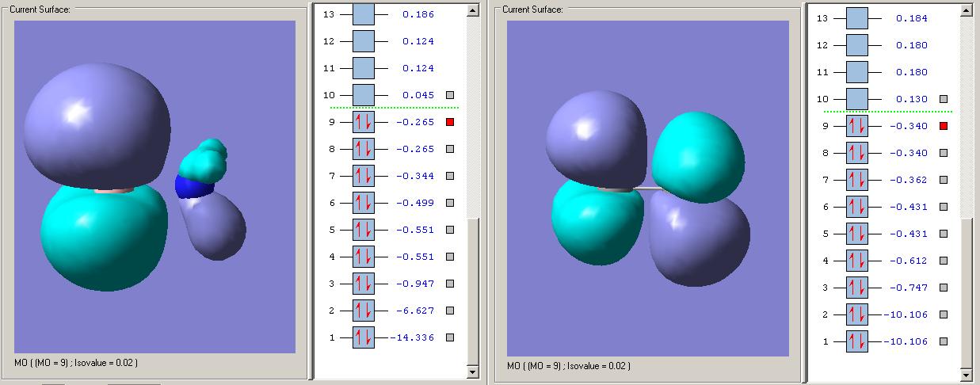
Task: Click orbital 6 box with energy -0.499
Action: pyautogui.click(x=363, y=203)
